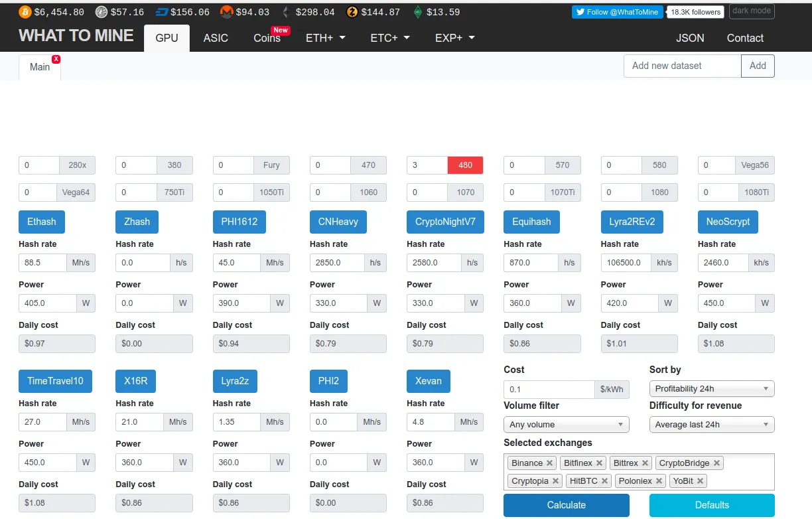The width and height of the screenshot is (812, 519).
Task: Enable dark mode
Action: pos(752,11)
